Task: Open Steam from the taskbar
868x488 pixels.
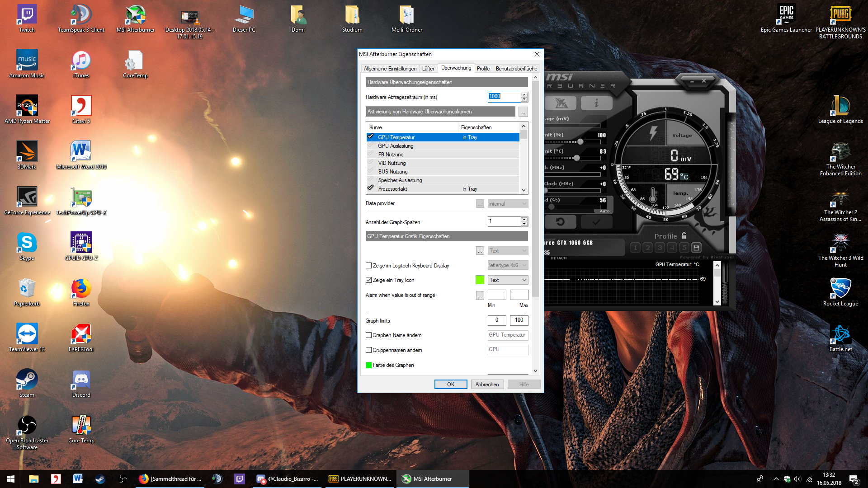Action: pyautogui.click(x=100, y=479)
